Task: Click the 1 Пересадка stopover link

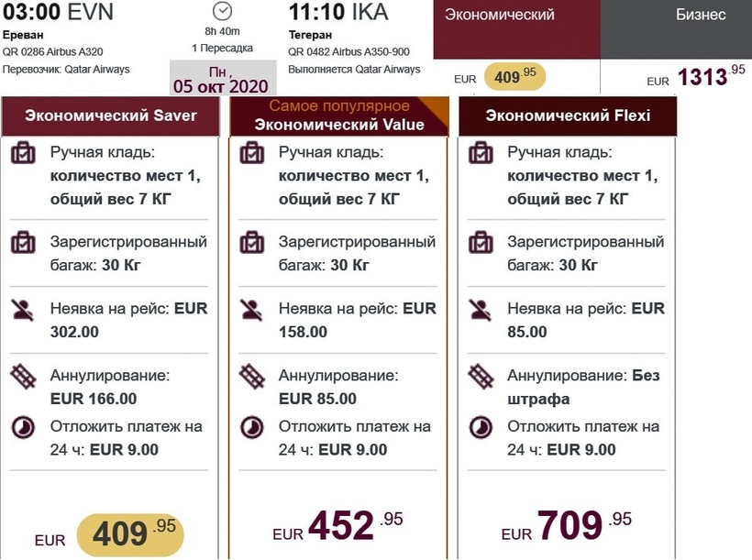Action: coord(222,47)
